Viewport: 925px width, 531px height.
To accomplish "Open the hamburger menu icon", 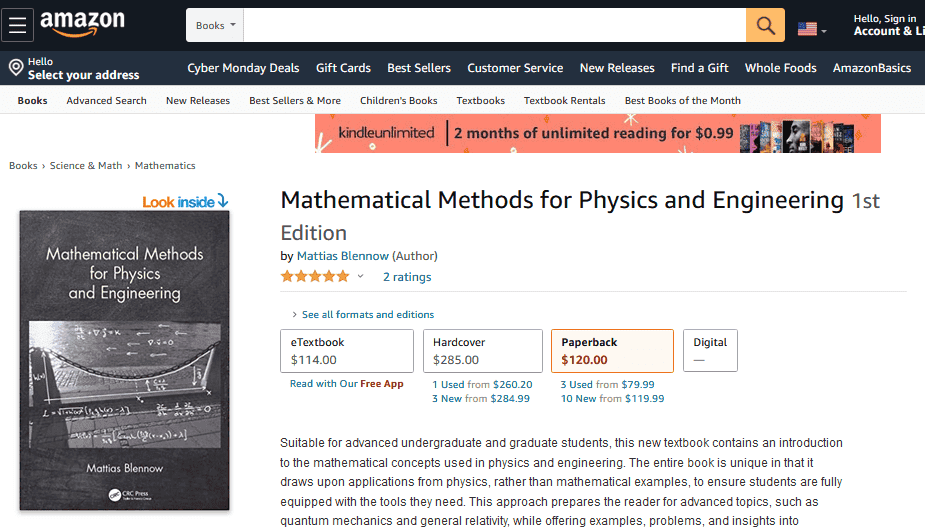I will click(x=17, y=25).
